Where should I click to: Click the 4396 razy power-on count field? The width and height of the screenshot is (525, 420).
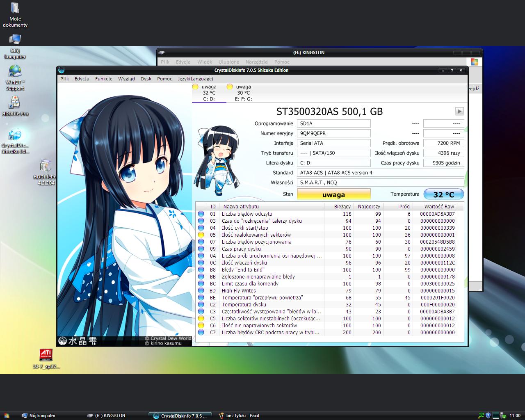pos(443,153)
